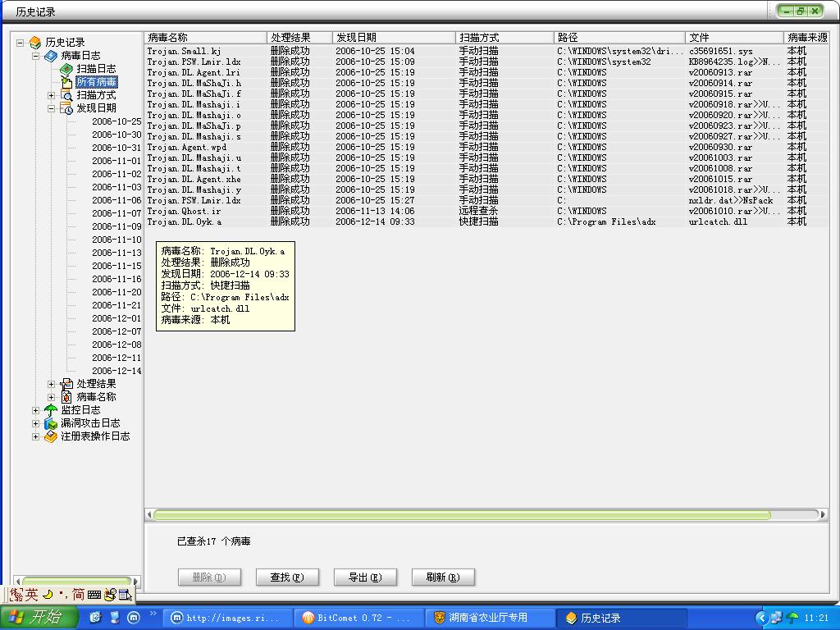Viewport: 840px width, 630px height.
Task: Click the 漏洞攻击日志 icon
Action: tap(51, 423)
